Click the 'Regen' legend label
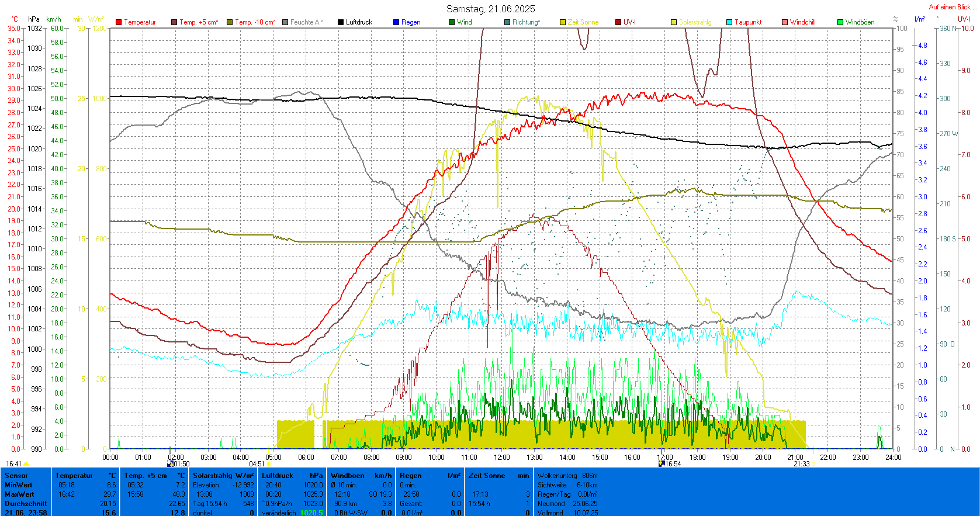This screenshot has height=516, width=980. [x=411, y=22]
